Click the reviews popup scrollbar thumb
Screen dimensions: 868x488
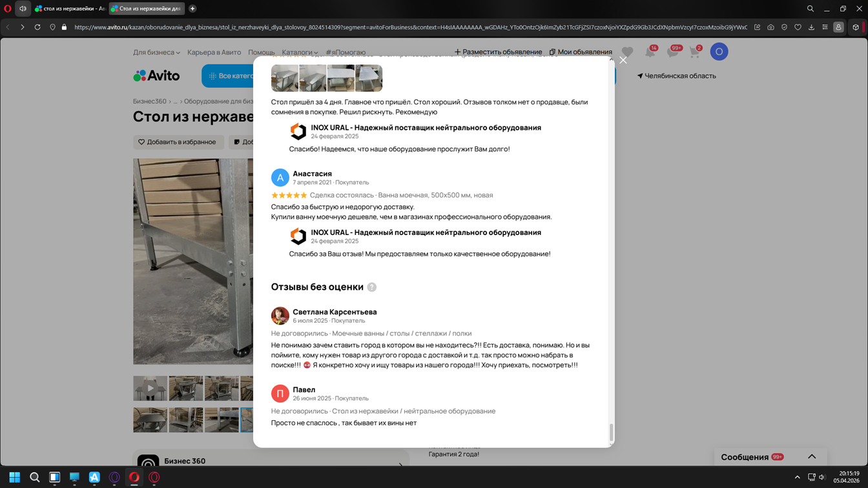(x=611, y=432)
